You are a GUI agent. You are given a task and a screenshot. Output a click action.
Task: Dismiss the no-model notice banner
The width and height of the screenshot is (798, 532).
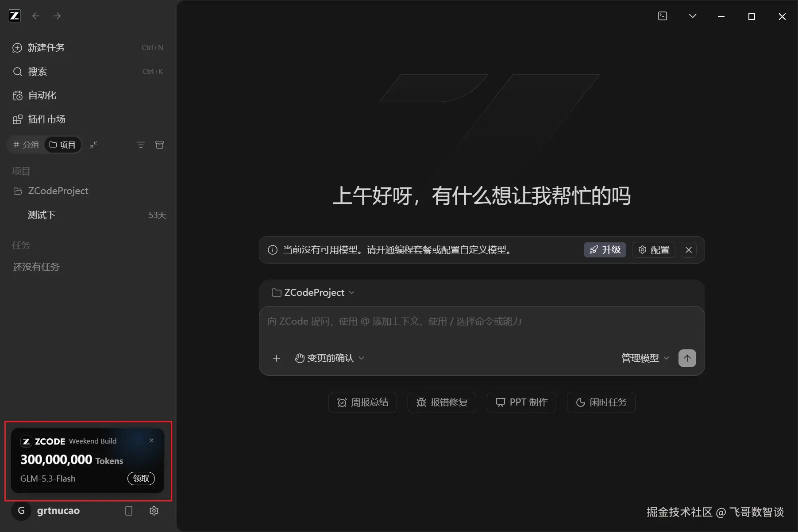click(689, 250)
